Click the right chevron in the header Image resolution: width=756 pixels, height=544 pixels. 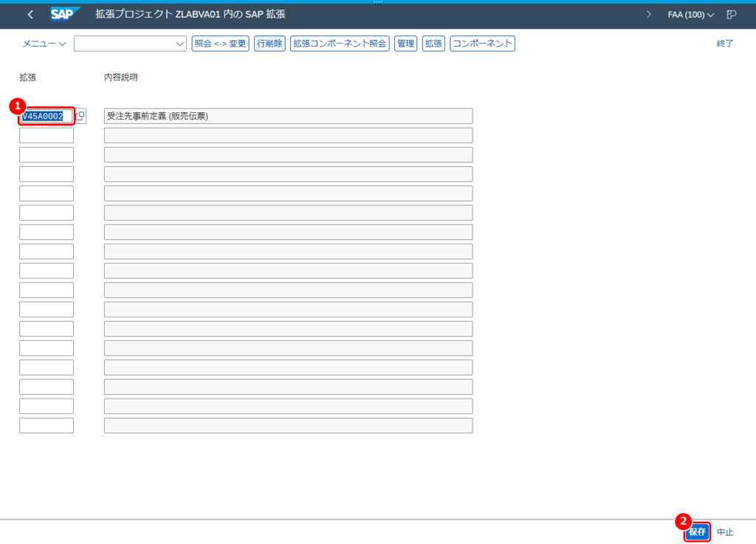(x=648, y=15)
